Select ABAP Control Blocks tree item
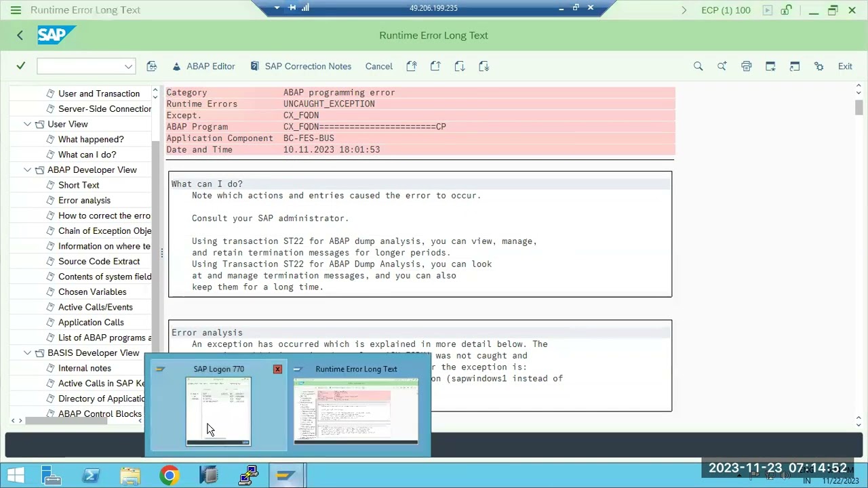Viewport: 868px width, 488px height. 100,414
